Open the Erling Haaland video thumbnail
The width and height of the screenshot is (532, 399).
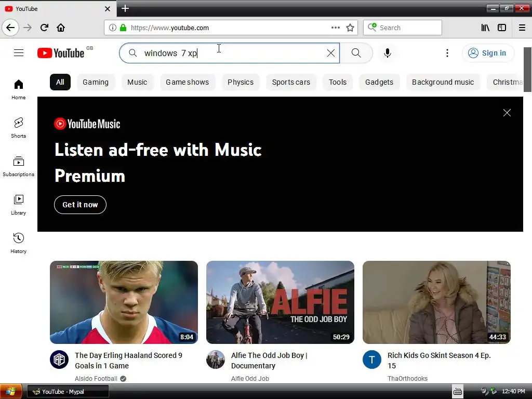coord(124,302)
